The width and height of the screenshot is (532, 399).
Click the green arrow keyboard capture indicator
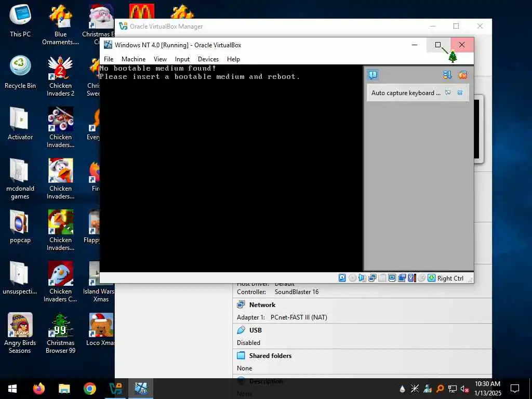(431, 278)
